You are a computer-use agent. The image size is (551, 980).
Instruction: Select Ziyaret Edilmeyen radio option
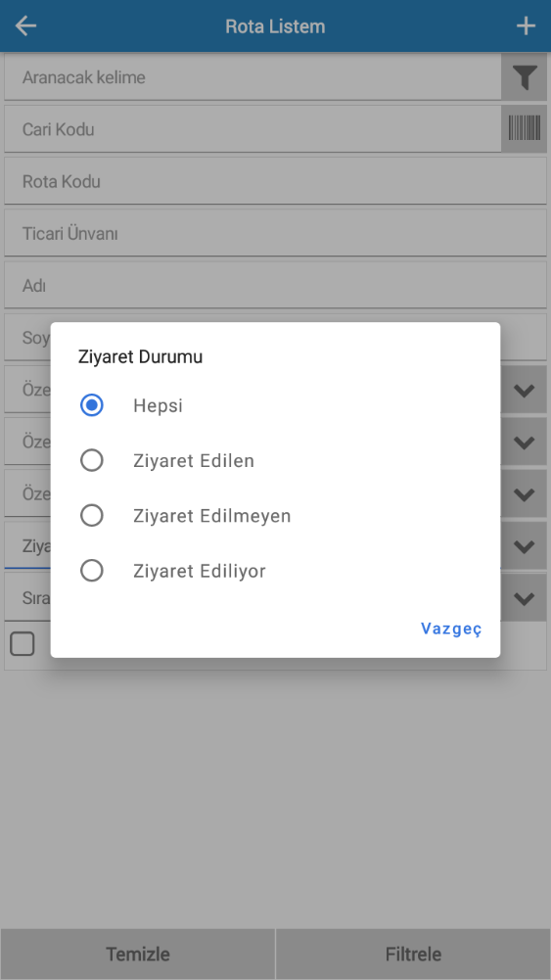[92, 516]
